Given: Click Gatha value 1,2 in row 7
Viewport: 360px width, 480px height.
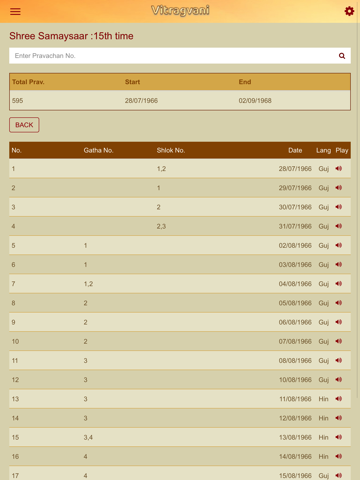Looking at the screenshot, I should coord(88,284).
